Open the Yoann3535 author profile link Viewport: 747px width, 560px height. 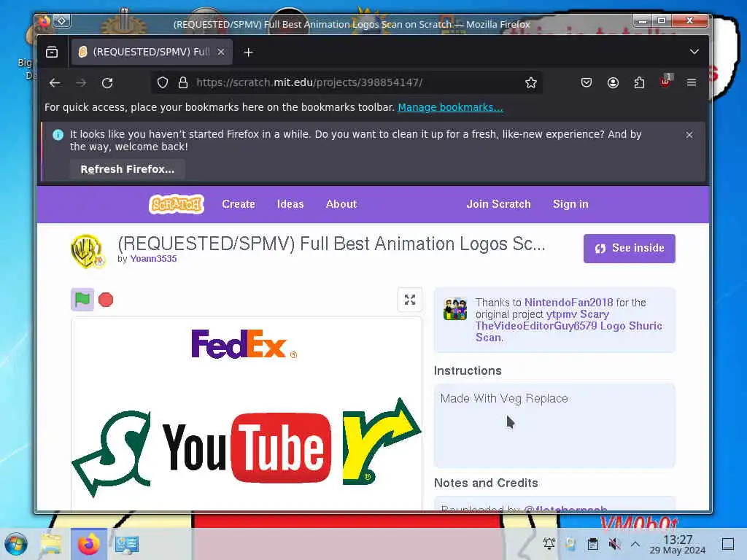153,259
